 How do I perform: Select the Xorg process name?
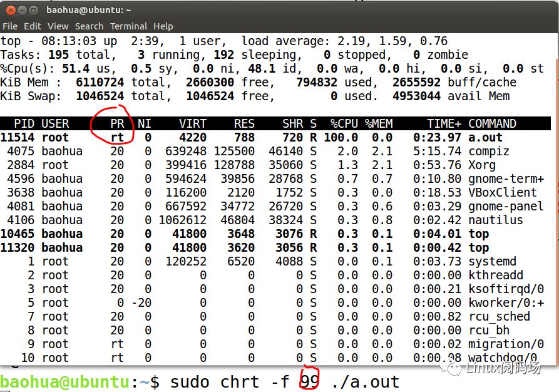[482, 165]
